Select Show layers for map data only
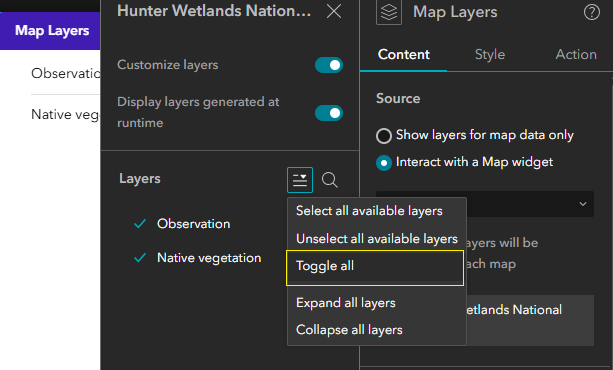Viewport: 613px width, 370px height. click(x=475, y=135)
